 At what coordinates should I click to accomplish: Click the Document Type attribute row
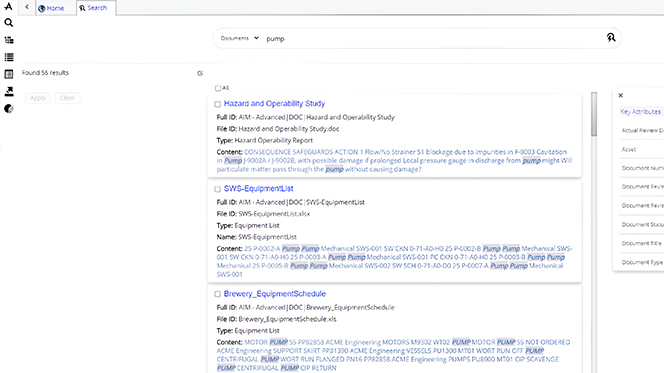click(641, 262)
